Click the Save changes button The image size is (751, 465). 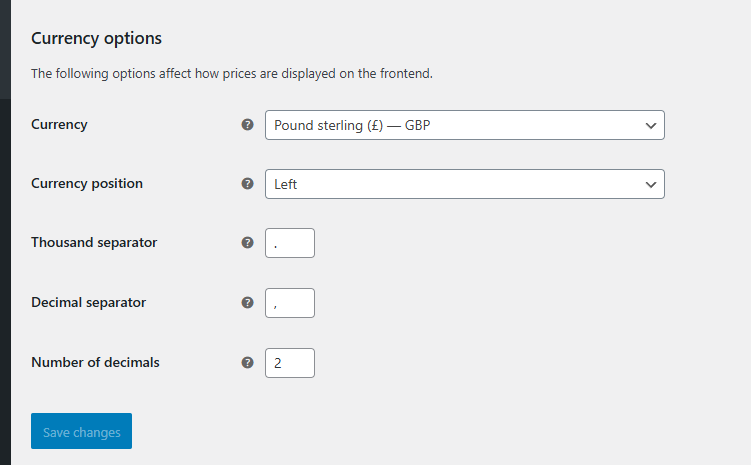tap(81, 431)
